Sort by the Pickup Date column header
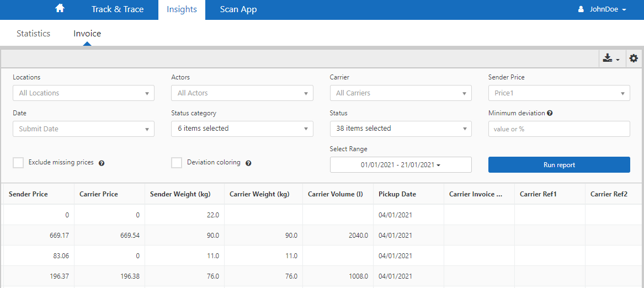Image resolution: width=644 pixels, height=288 pixels. (x=397, y=194)
